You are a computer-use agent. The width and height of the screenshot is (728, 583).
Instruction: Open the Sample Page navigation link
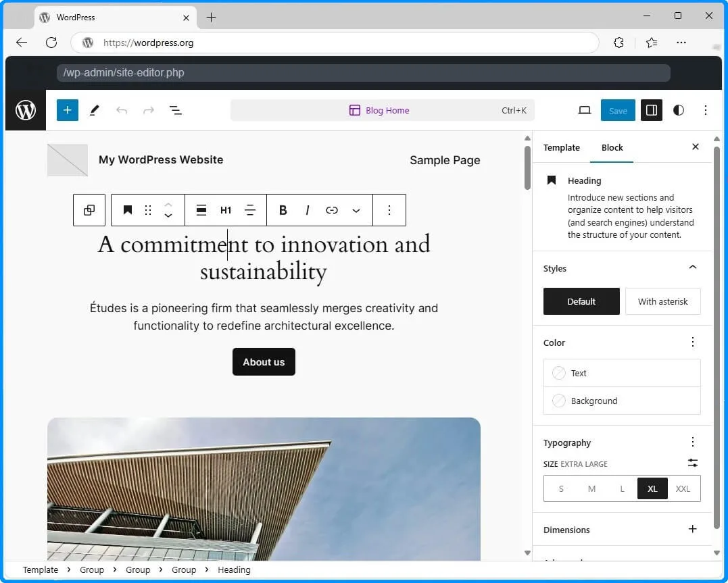click(445, 160)
